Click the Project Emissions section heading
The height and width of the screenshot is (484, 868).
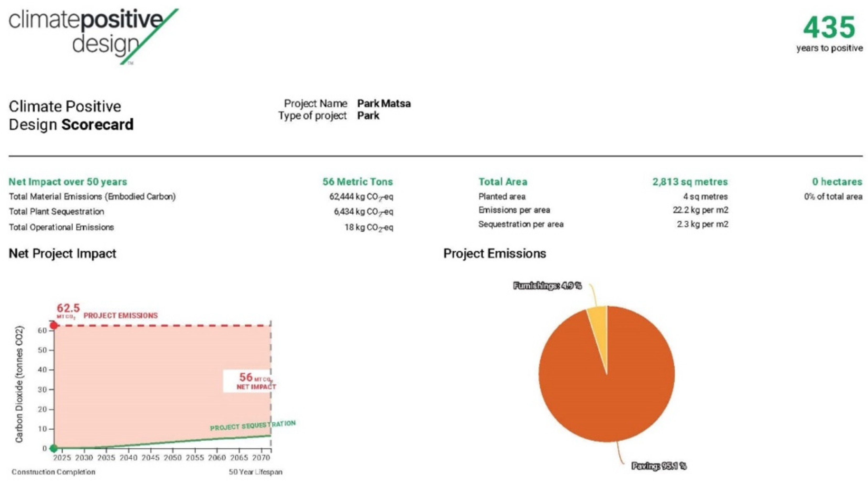494,253
